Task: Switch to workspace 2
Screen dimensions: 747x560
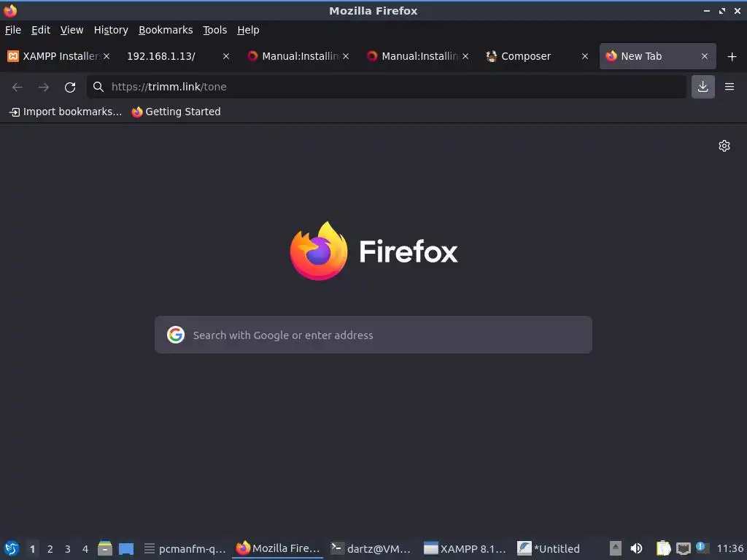Action: point(50,548)
